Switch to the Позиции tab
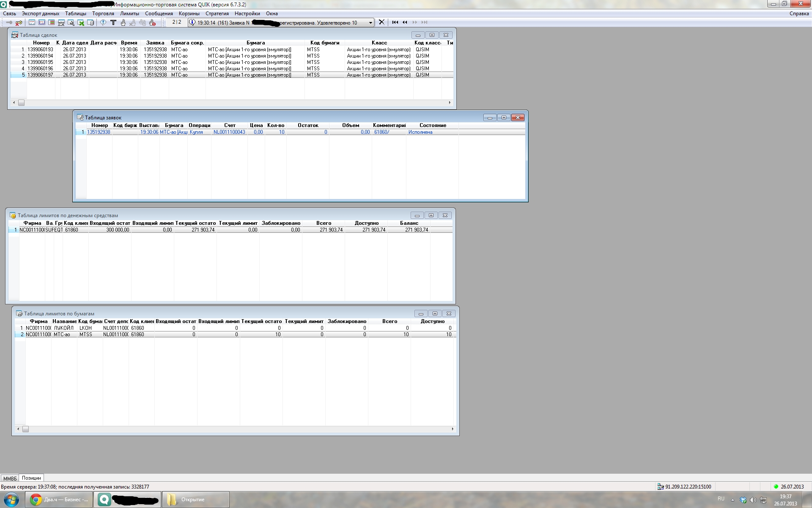 tap(31, 478)
